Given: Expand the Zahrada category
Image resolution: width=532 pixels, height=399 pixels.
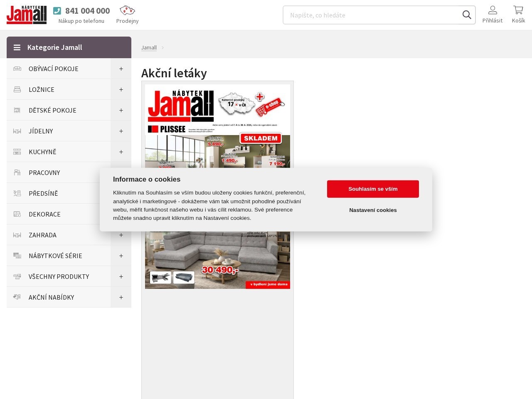Looking at the screenshot, I should pyautogui.click(x=121, y=235).
